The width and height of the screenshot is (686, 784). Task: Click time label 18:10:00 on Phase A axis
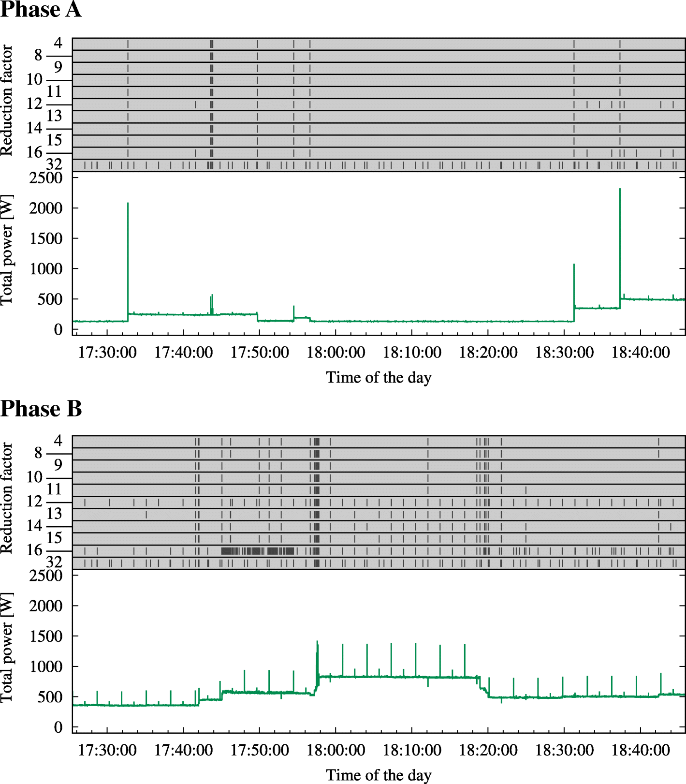tap(412, 352)
